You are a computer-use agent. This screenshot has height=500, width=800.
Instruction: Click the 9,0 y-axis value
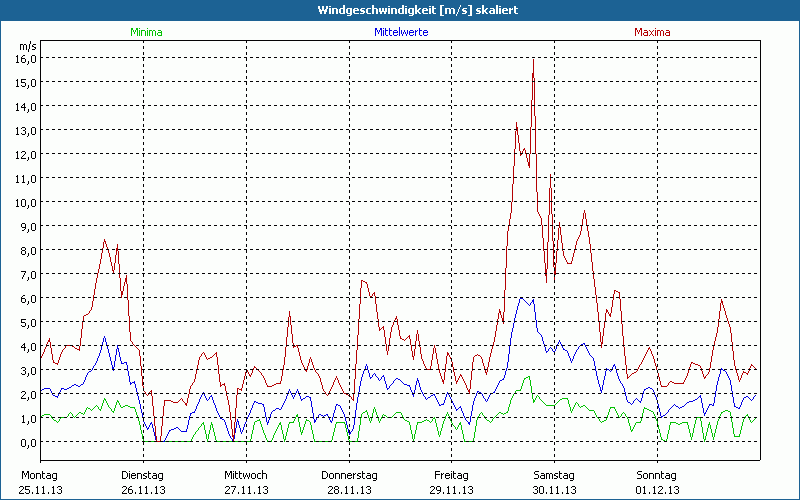[x=30, y=227]
